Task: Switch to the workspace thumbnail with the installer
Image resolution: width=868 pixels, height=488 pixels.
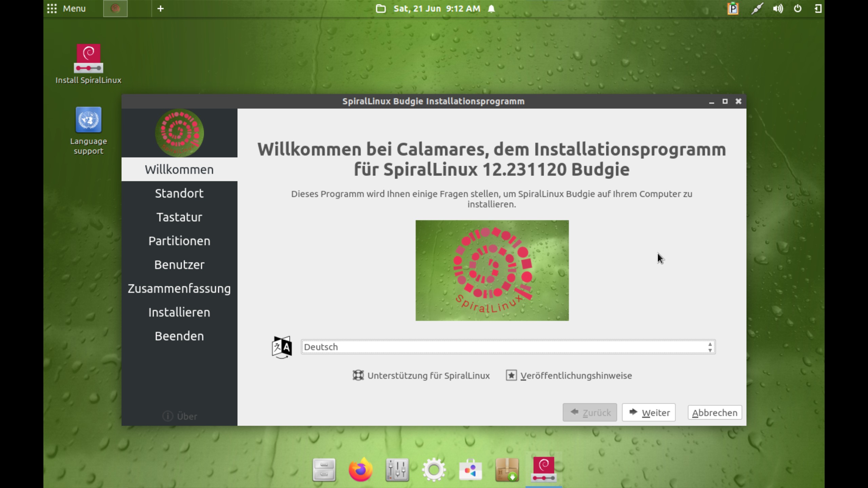Action: click(115, 8)
